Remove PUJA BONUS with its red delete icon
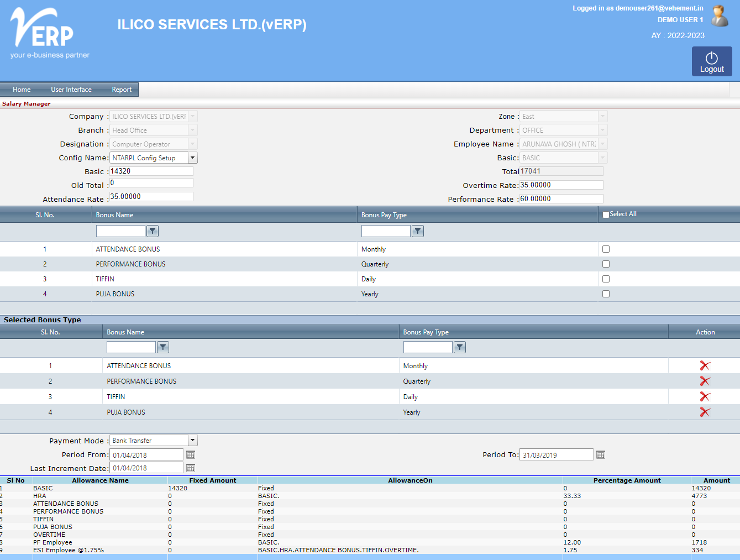The width and height of the screenshot is (740, 560). click(705, 412)
